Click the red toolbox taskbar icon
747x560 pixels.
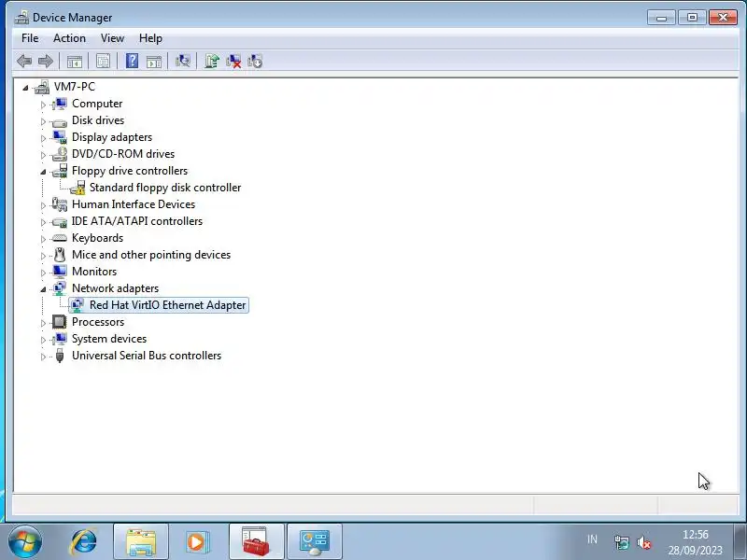(256, 542)
